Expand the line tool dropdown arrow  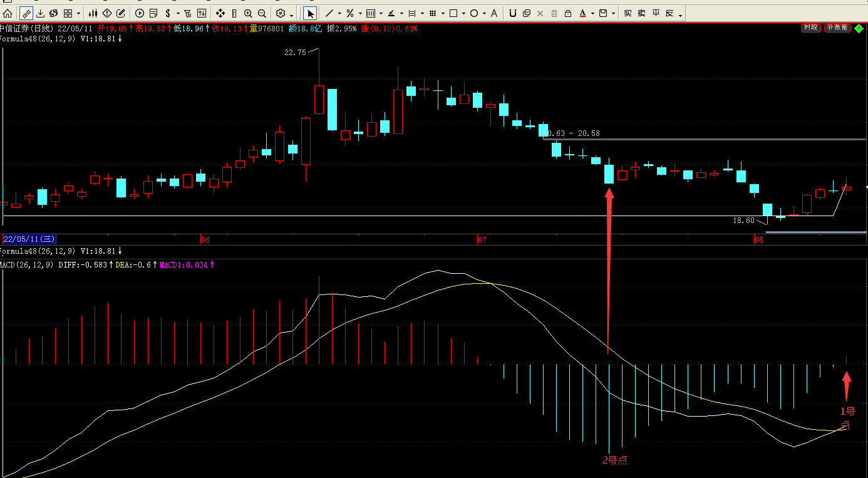(339, 13)
